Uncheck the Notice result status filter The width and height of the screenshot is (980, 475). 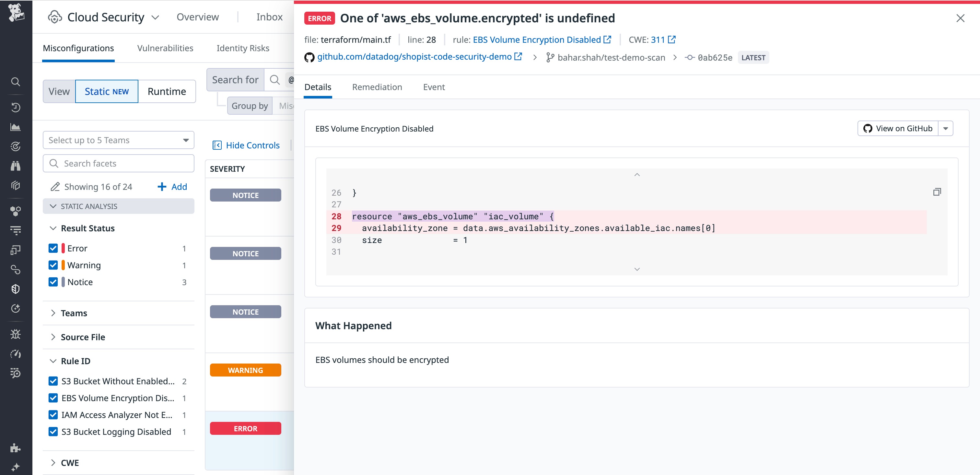click(x=53, y=282)
